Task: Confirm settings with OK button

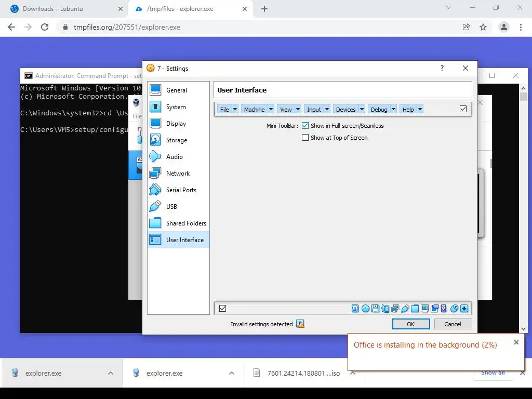Action: click(411, 324)
